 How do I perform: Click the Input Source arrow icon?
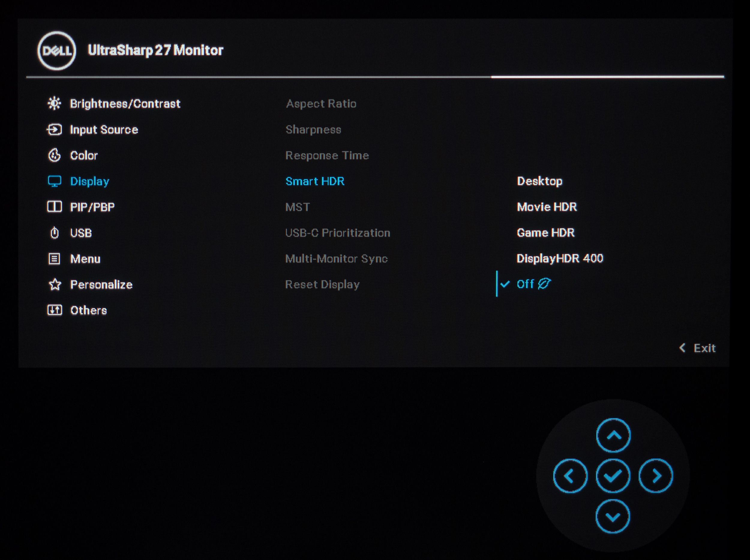[54, 129]
